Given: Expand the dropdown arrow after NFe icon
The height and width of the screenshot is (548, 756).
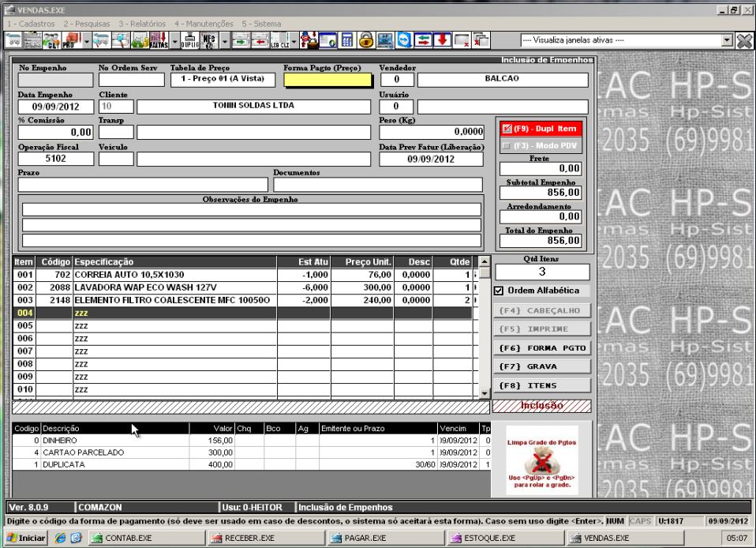Looking at the screenshot, I should pyautogui.click(x=225, y=40).
